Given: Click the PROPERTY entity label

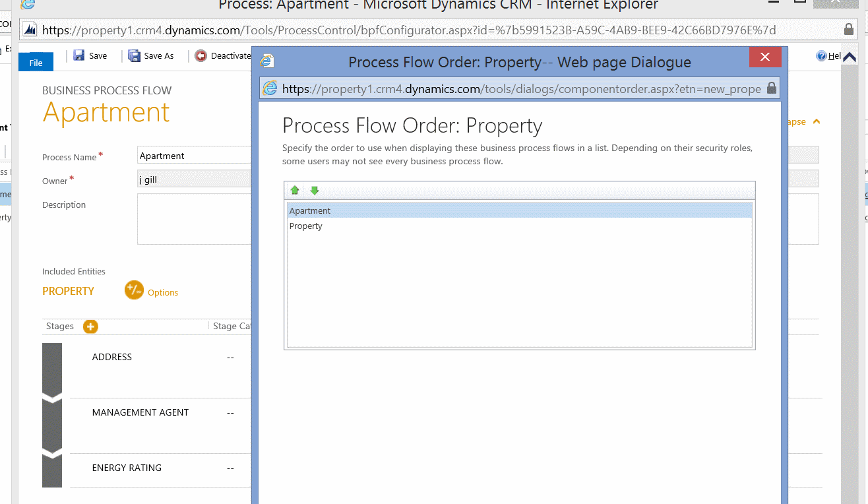Looking at the screenshot, I should [68, 291].
